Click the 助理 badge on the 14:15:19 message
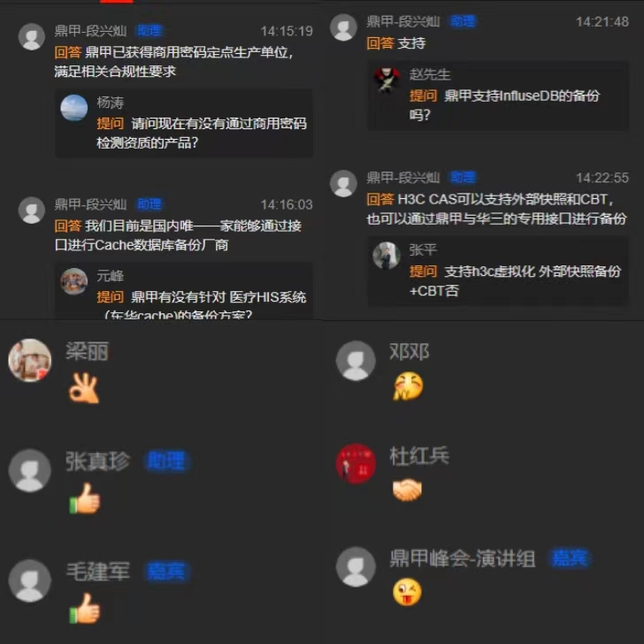 pyautogui.click(x=149, y=30)
